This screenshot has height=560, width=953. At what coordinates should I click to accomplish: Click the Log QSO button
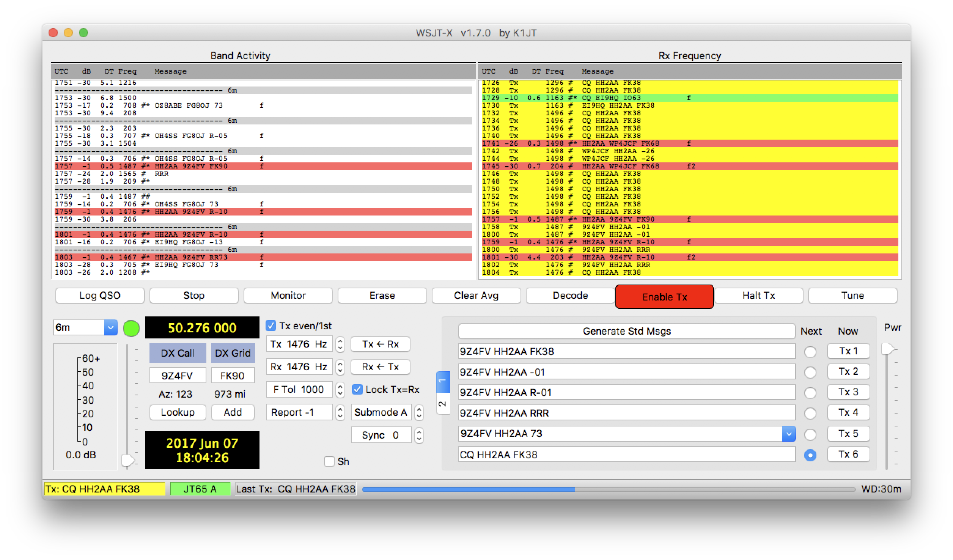[x=100, y=296]
